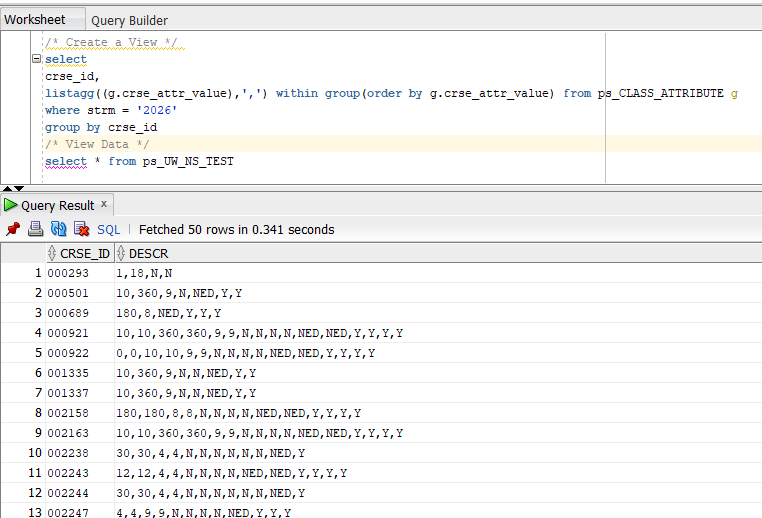The image size is (762, 518).
Task: Select the Worksheet tab
Action: pyautogui.click(x=35, y=19)
